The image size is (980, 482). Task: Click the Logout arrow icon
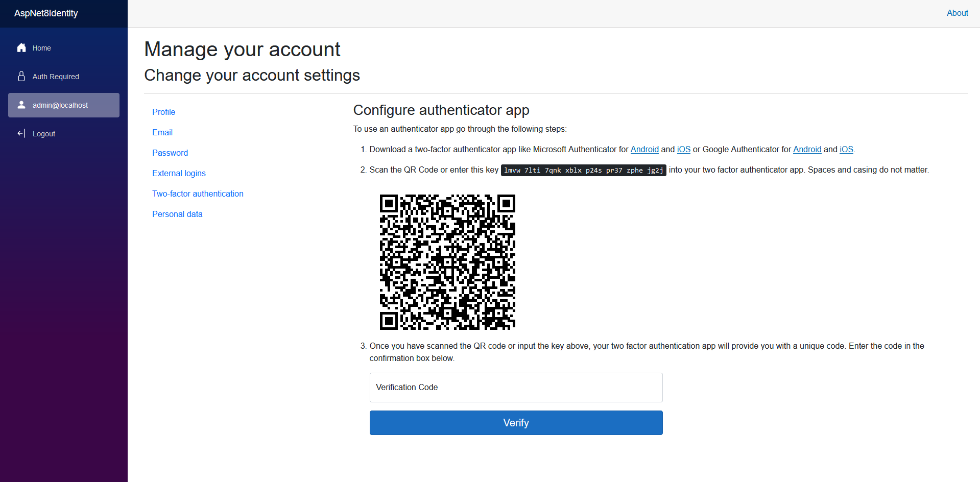(x=21, y=134)
